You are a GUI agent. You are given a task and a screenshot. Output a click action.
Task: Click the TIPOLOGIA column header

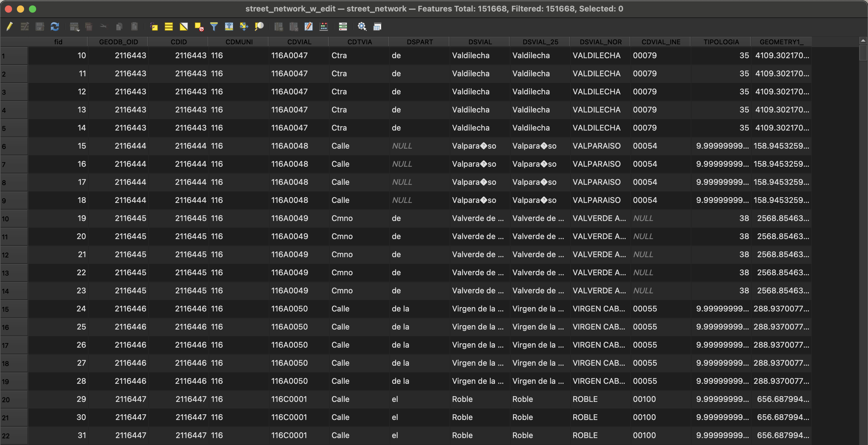coord(721,42)
